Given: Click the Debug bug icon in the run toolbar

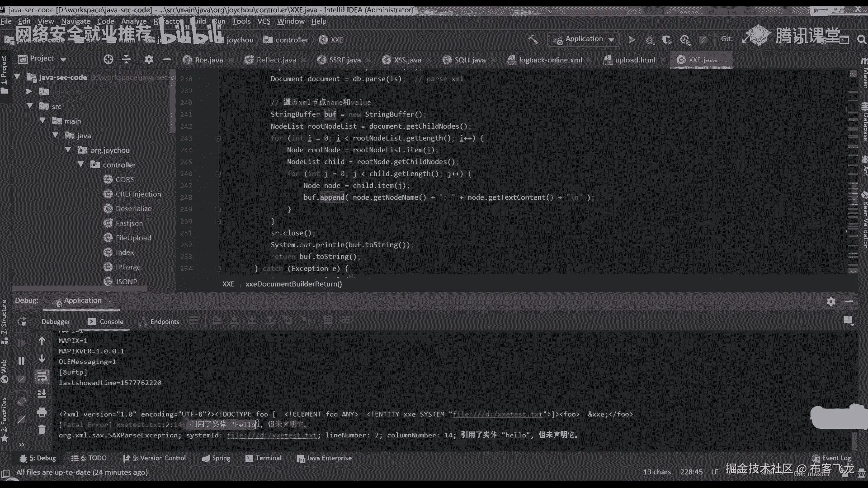Looking at the screenshot, I should (650, 40).
